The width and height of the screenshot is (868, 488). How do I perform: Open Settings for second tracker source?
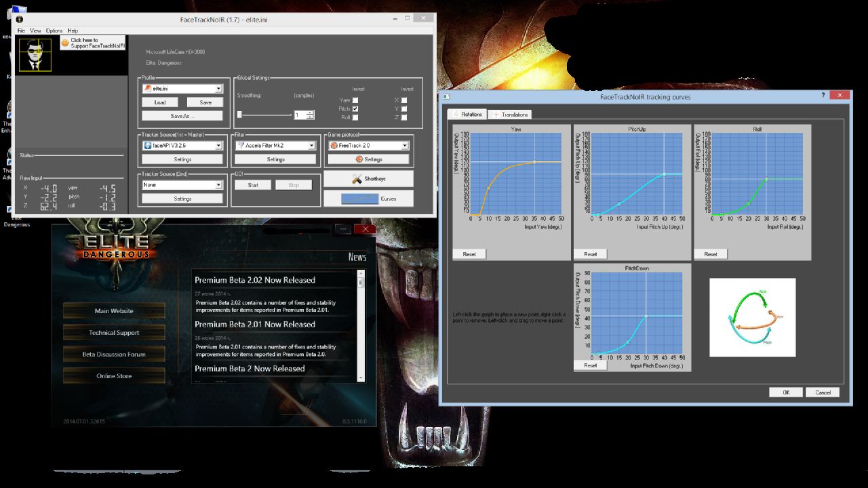[182, 199]
